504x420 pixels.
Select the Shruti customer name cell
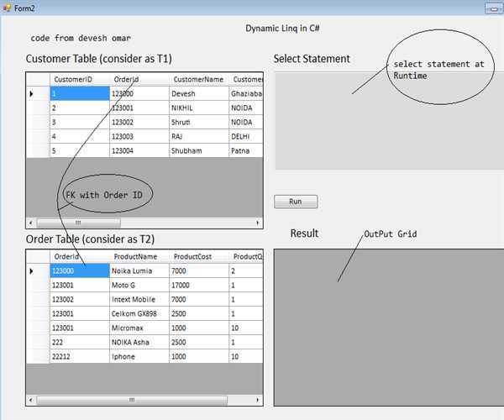tap(198, 122)
